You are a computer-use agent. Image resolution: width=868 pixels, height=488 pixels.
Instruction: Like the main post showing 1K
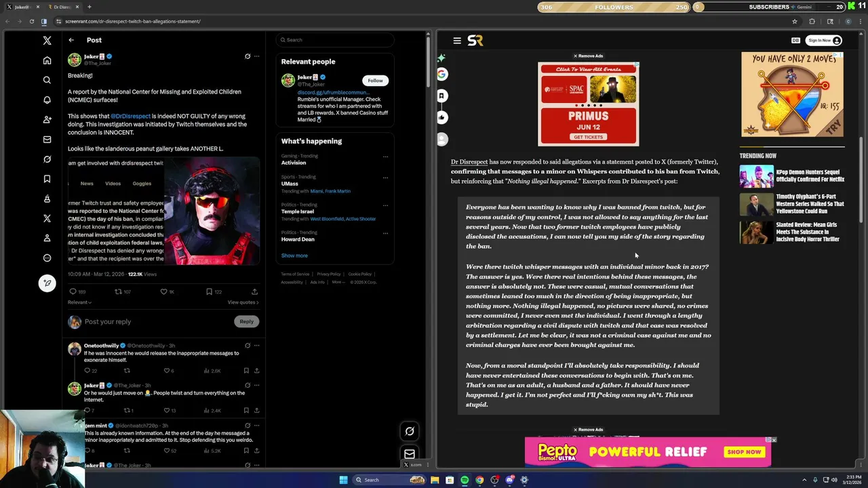click(163, 291)
